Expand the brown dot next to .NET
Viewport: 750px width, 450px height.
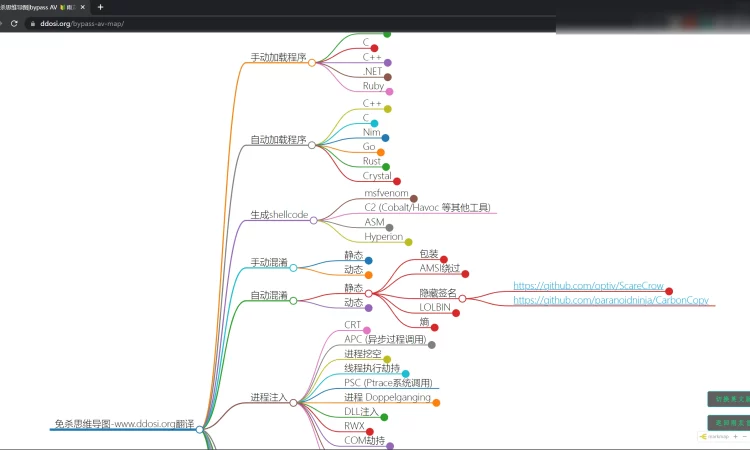pos(387,77)
